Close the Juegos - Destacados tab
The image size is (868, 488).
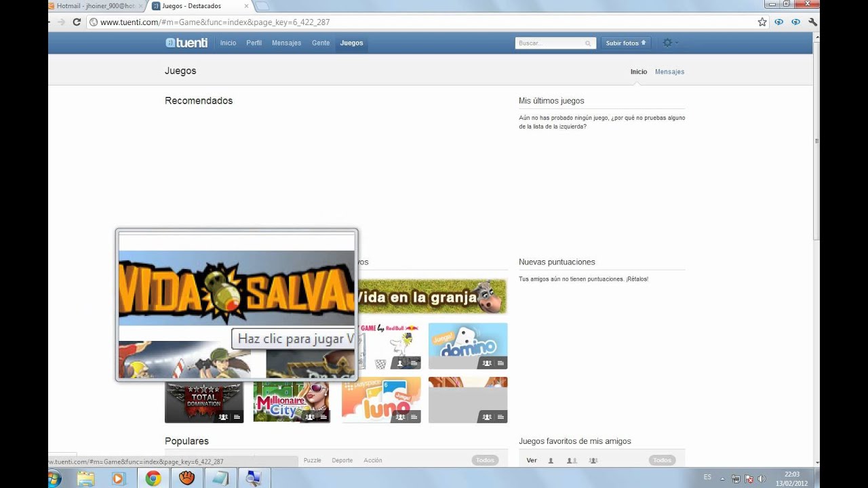point(245,6)
